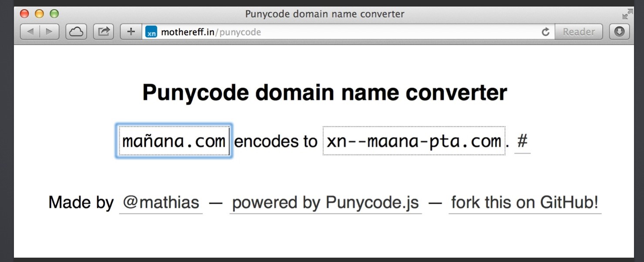Select the xn--maana-pta.com output field
The image size is (644, 262).
414,141
